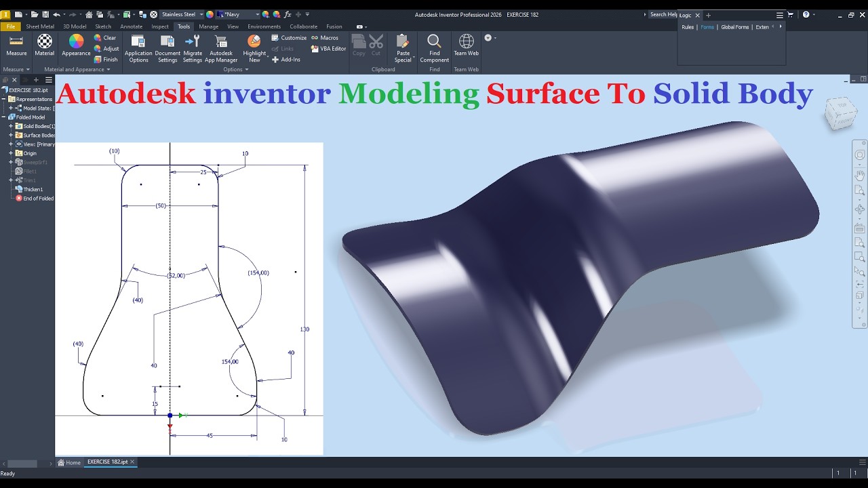The image size is (868, 488).
Task: Expand the Origin folder node
Action: coord(11,153)
